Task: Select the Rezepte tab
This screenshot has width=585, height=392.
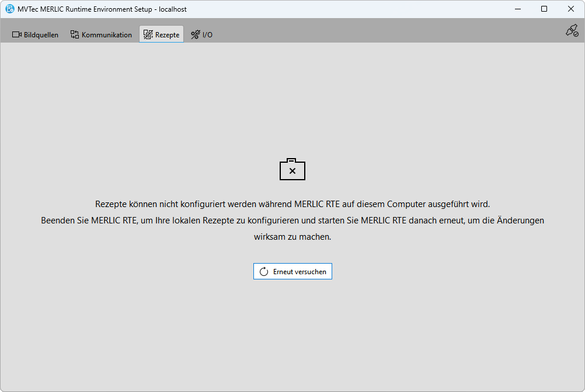Action: (162, 34)
